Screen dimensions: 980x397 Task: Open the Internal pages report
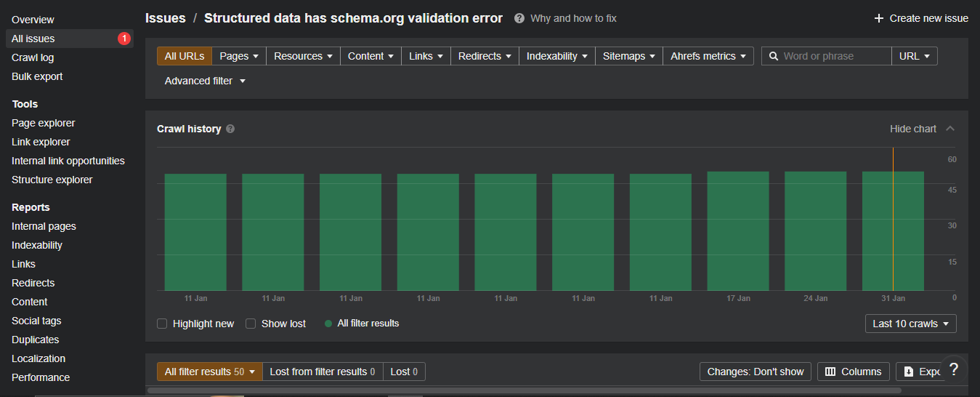pos(44,226)
